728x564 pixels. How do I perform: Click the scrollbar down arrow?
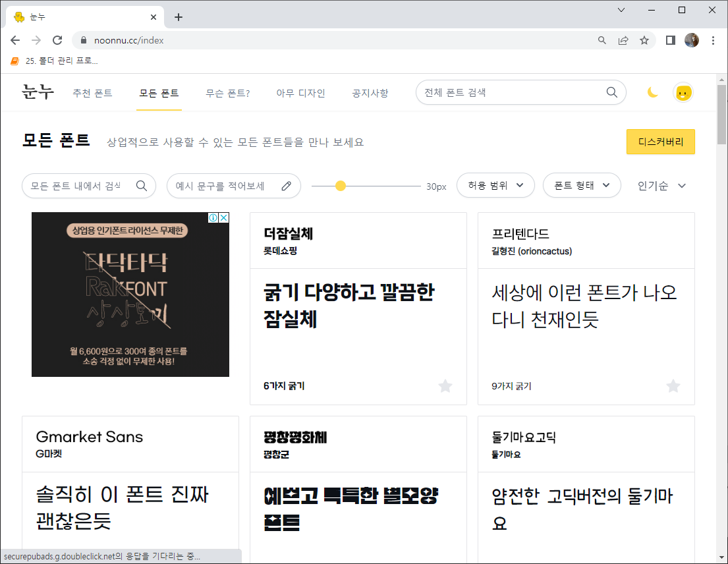pyautogui.click(x=721, y=557)
